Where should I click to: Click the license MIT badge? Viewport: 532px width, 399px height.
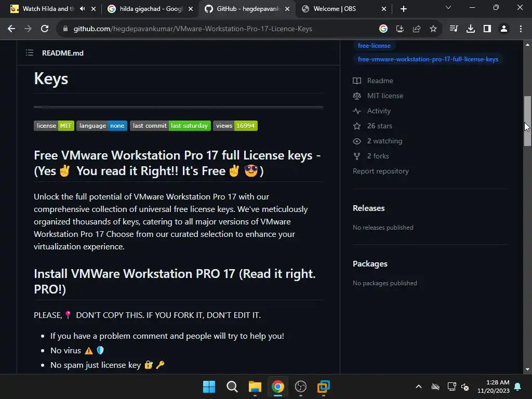[54, 126]
